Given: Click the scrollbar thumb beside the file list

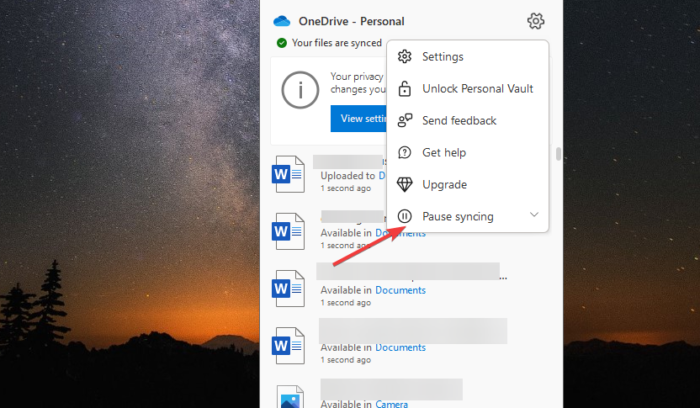Looking at the screenshot, I should [559, 155].
